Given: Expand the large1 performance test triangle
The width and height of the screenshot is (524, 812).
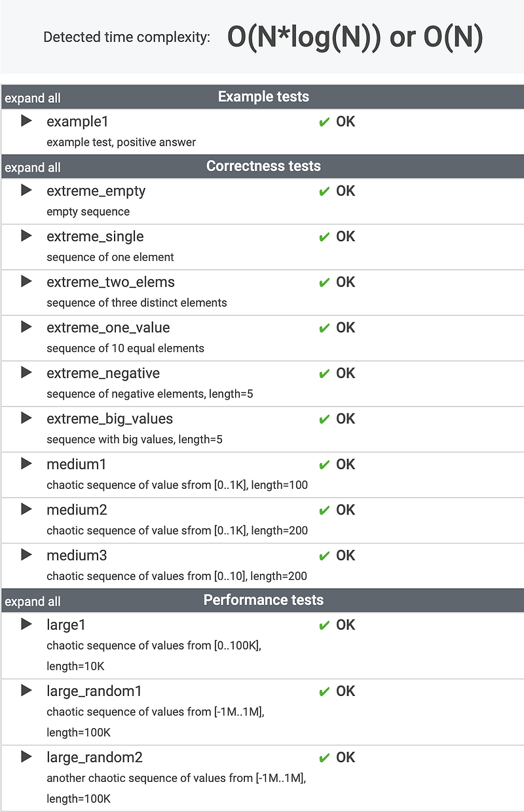Looking at the screenshot, I should (26, 625).
